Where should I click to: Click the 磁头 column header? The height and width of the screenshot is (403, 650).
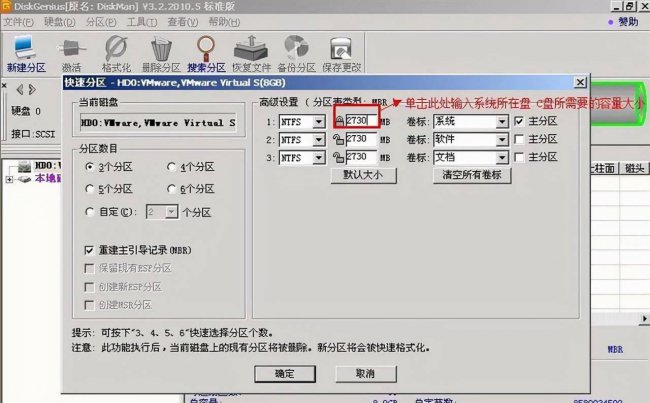click(634, 168)
